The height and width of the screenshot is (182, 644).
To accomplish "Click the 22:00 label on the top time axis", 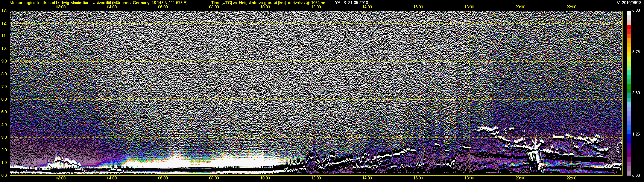I will [571, 7].
